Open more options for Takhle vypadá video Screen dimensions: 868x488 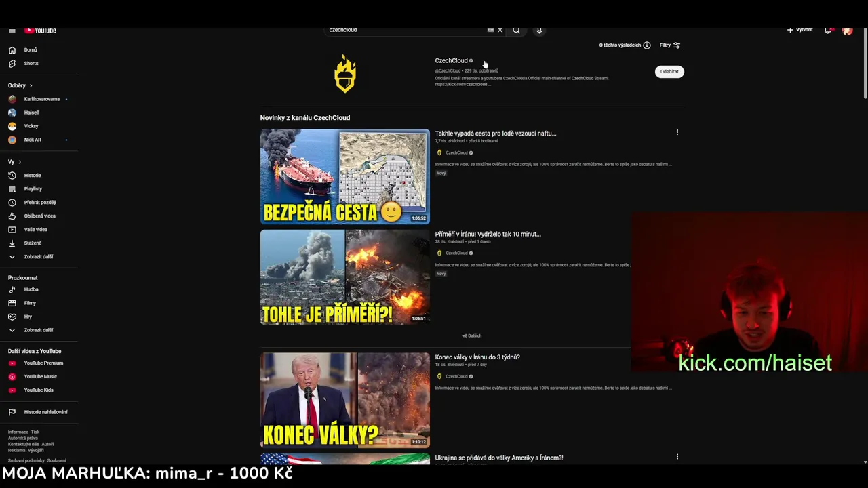pyautogui.click(x=677, y=132)
